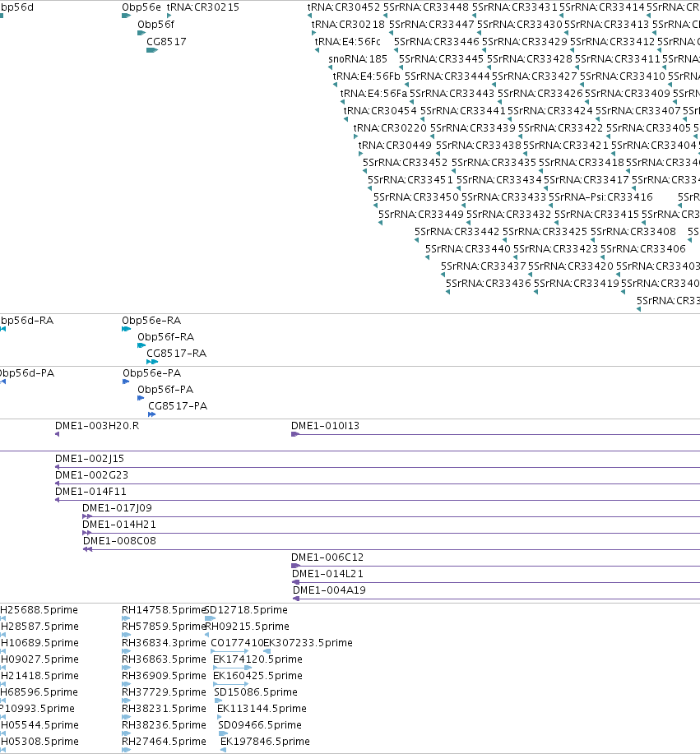Click the 5SrRNA:CR33436 label
Screen dimensions: 700x754
point(489,284)
